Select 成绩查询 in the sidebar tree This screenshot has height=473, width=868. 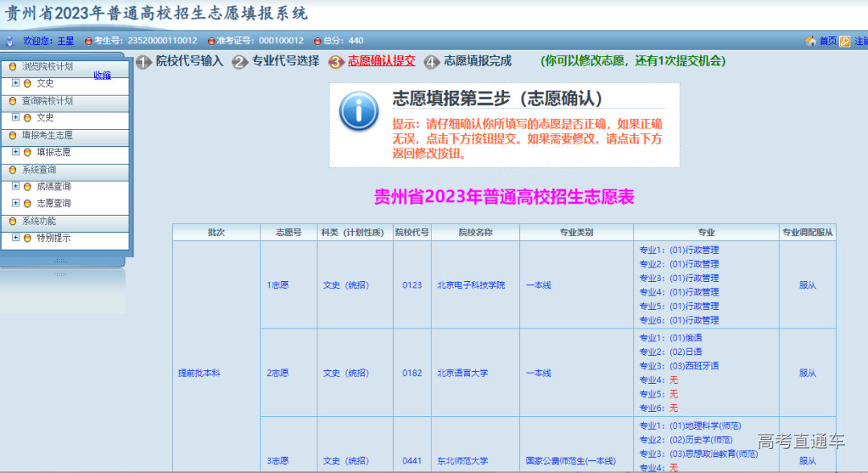[53, 186]
